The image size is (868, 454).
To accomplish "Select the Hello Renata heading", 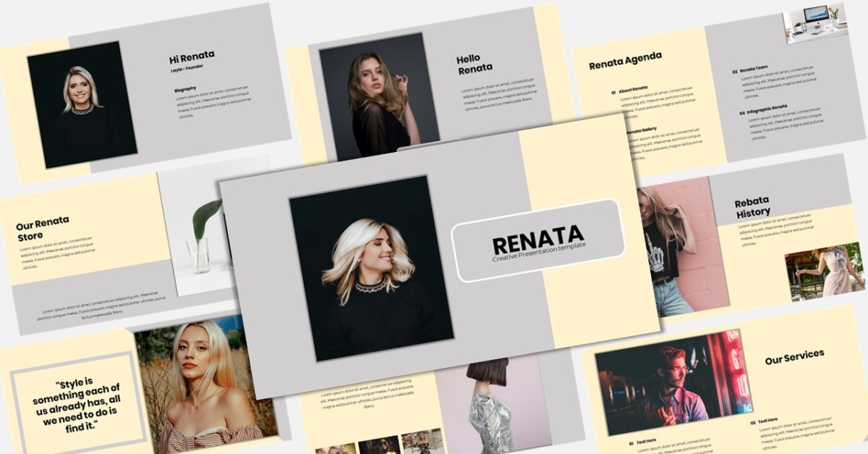I will click(475, 64).
